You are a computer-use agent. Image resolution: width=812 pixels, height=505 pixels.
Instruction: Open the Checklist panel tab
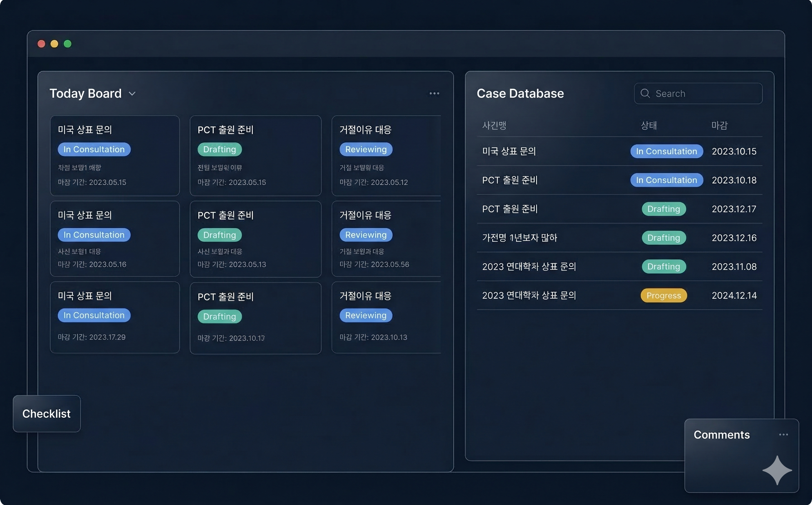(x=46, y=413)
